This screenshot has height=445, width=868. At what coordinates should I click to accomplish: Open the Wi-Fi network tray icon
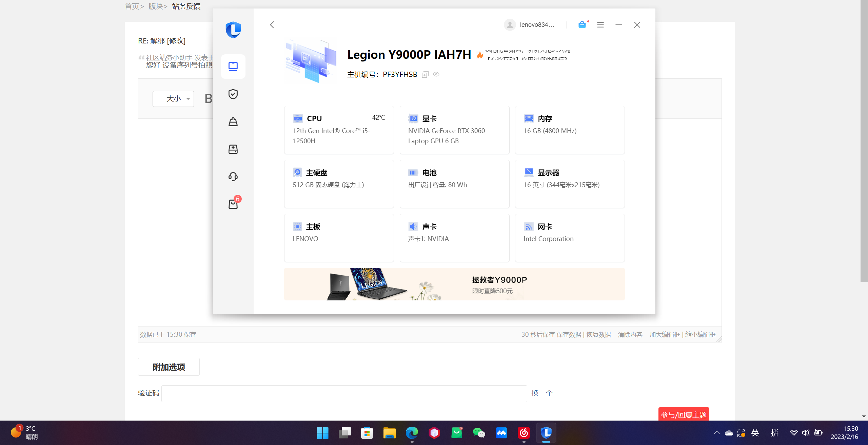coord(793,433)
